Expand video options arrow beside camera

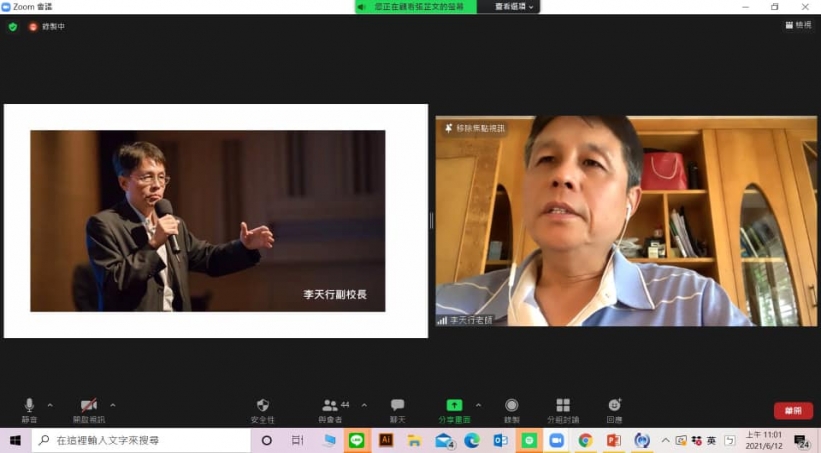(112, 405)
